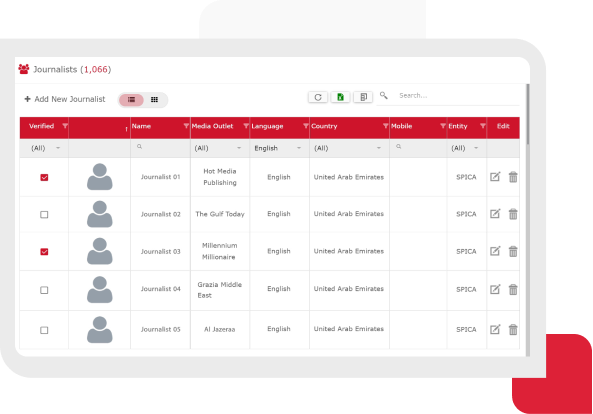Click the plus icon to add a journalist
Image resolution: width=593 pixels, height=414 pixels.
pos(27,99)
